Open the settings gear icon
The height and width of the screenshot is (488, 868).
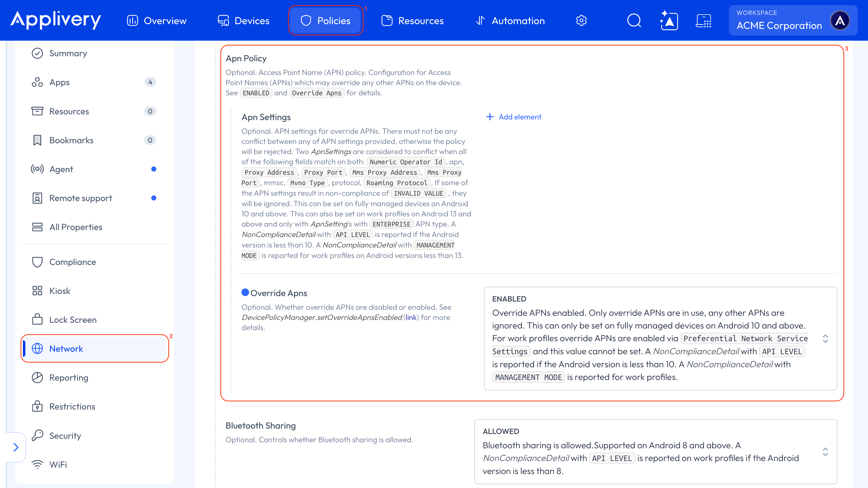(x=581, y=21)
